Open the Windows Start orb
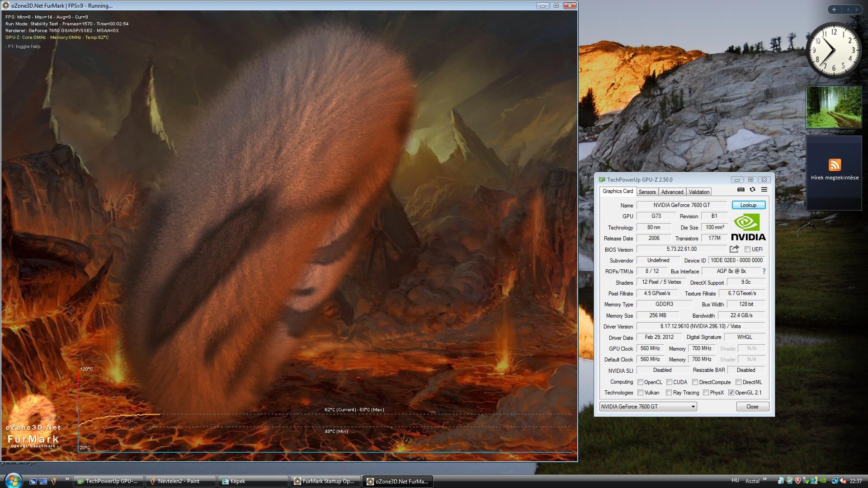The height and width of the screenshot is (488, 868). [x=13, y=480]
